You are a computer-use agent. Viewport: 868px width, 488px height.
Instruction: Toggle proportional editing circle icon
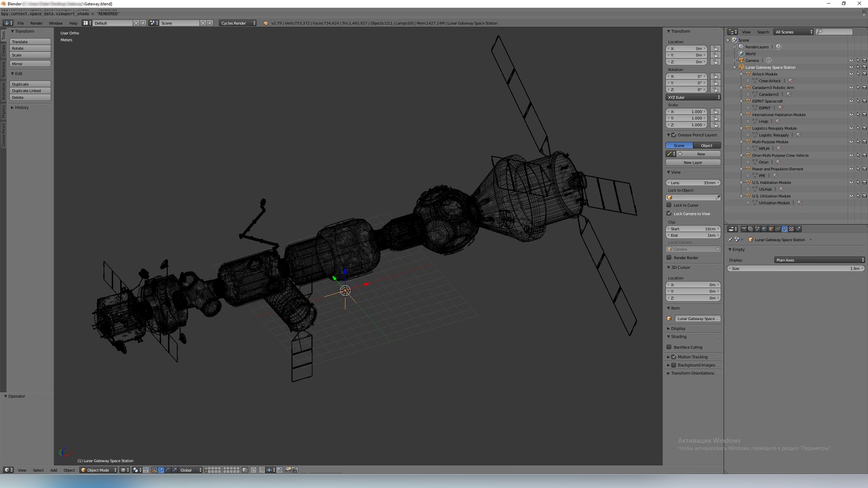pos(254,470)
